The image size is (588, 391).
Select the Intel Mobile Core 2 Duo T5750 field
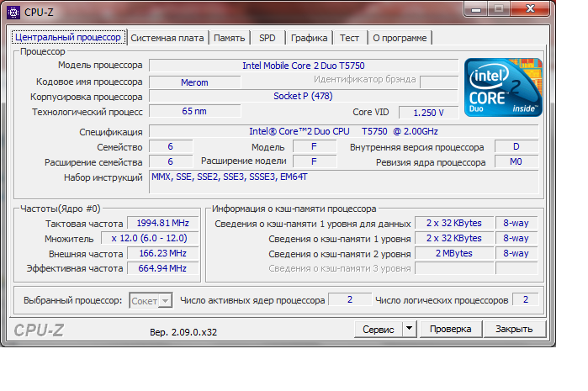click(x=304, y=66)
